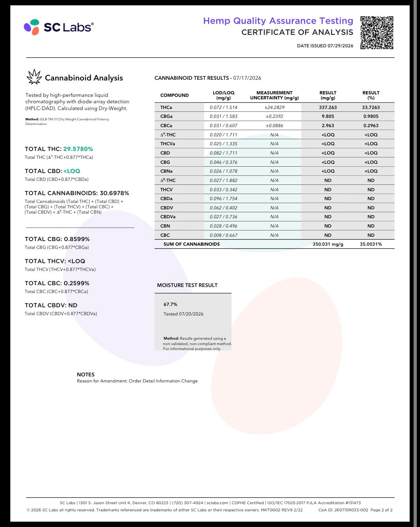Click the Date Issued 07/29/2026 text
Image resolution: width=420 pixels, height=527 pixels.
click(325, 46)
